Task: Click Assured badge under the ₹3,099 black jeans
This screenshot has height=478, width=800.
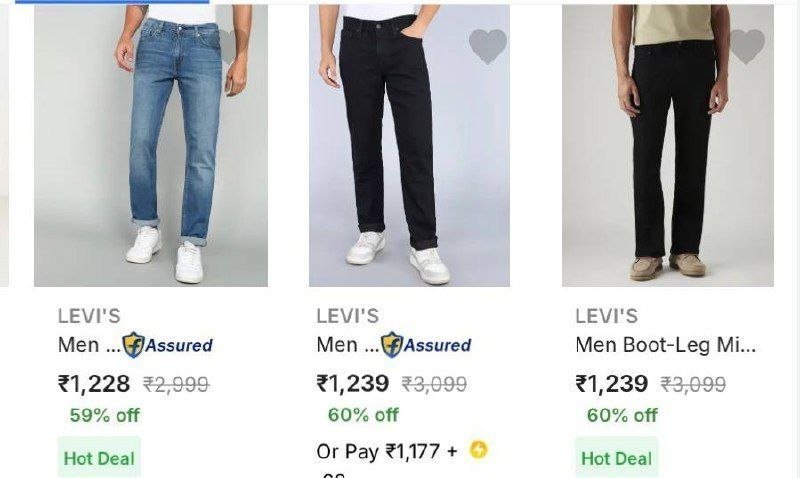Action: click(x=426, y=345)
